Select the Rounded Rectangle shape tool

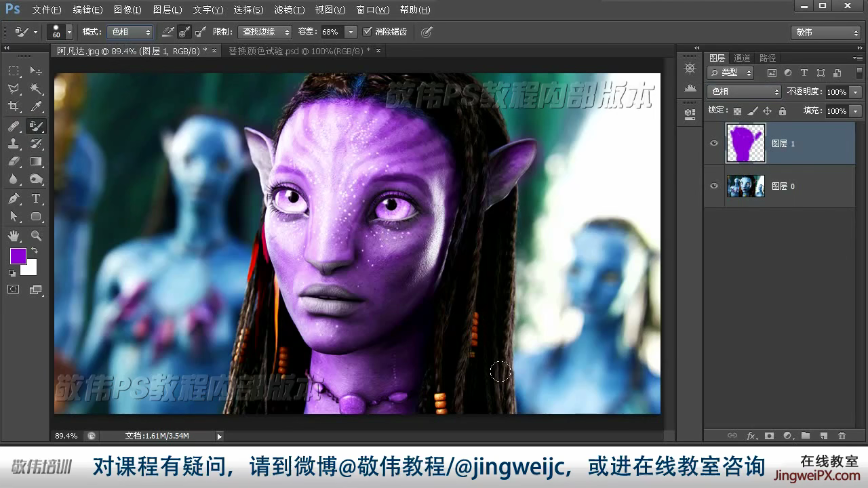[36, 217]
